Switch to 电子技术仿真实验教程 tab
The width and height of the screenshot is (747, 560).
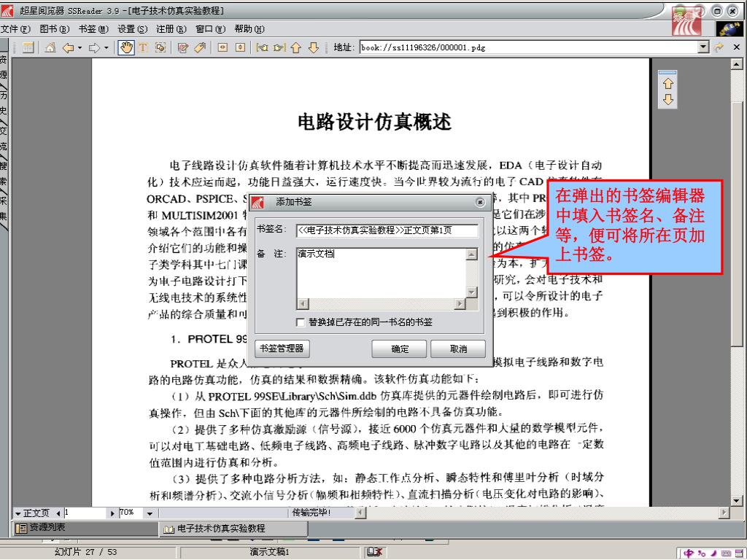[x=233, y=529]
